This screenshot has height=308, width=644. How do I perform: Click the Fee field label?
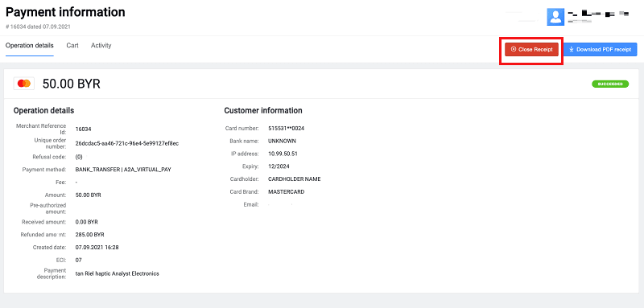tap(62, 182)
